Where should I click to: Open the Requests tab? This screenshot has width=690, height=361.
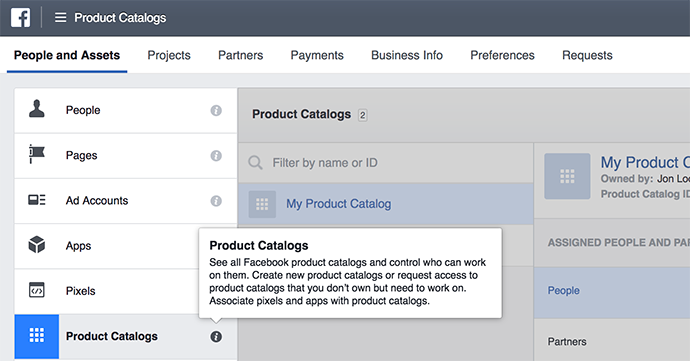tap(587, 55)
